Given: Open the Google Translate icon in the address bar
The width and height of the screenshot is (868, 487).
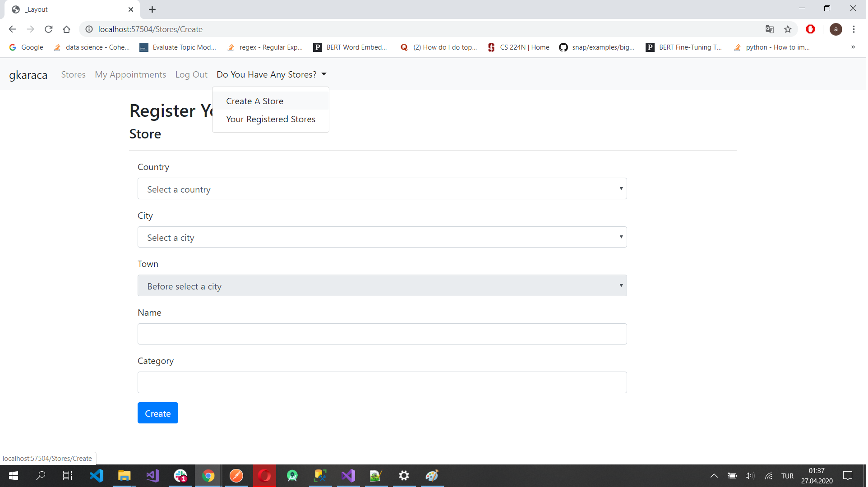Looking at the screenshot, I should tap(770, 29).
